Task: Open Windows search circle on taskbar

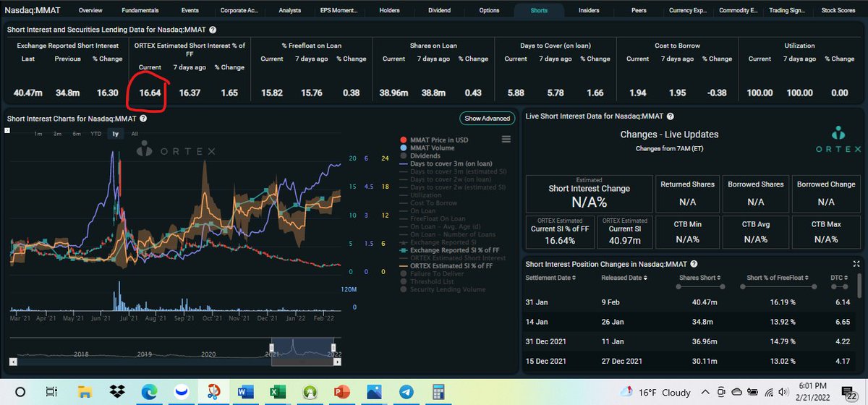Action: 21,392
